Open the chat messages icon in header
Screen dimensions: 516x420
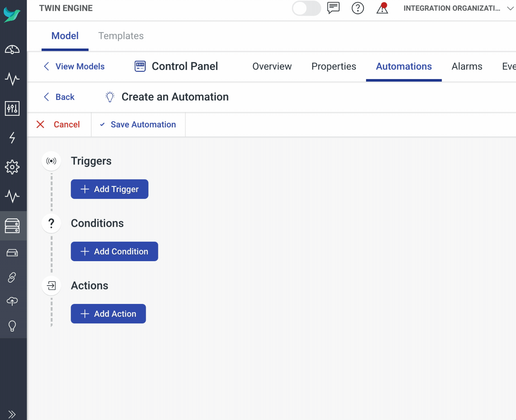tap(333, 8)
